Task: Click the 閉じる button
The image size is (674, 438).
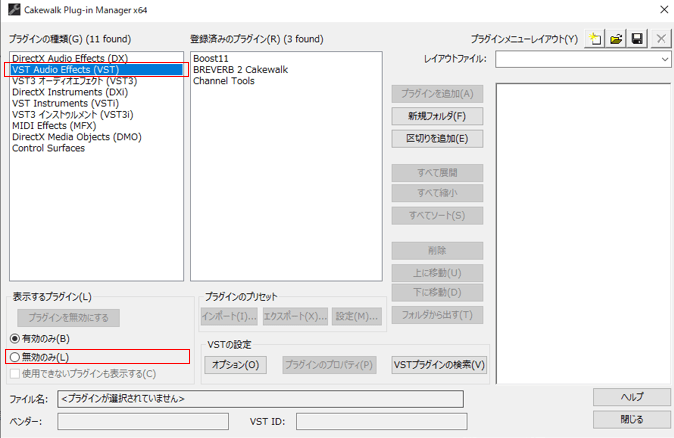Action: point(632,420)
